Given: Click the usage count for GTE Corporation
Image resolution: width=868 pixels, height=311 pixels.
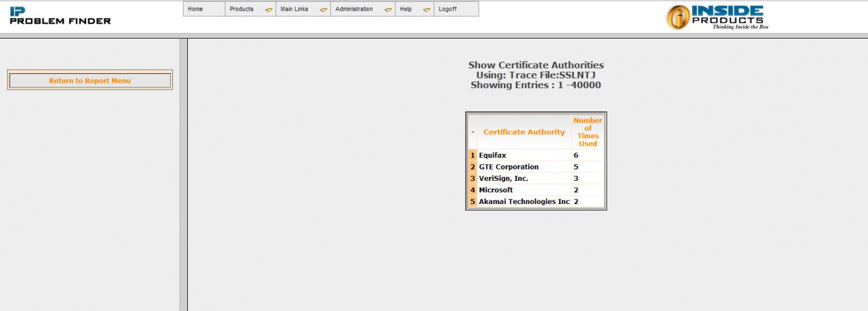Looking at the screenshot, I should pos(576,167).
